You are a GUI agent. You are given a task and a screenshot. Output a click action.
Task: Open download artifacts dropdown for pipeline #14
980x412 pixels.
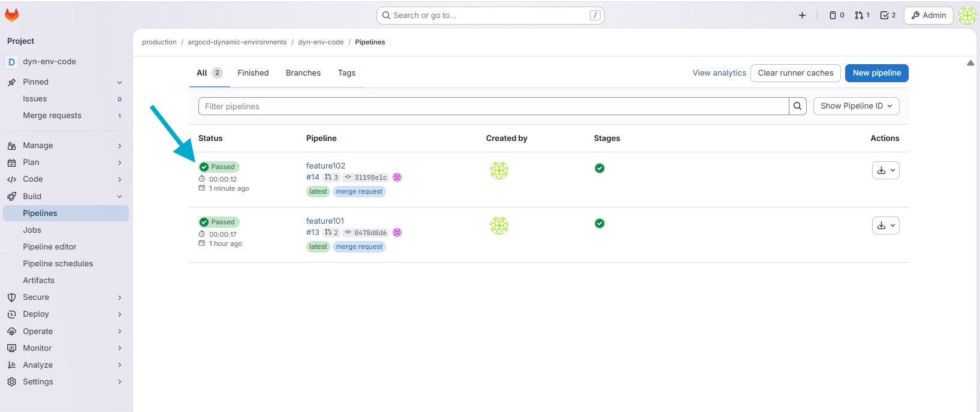885,170
